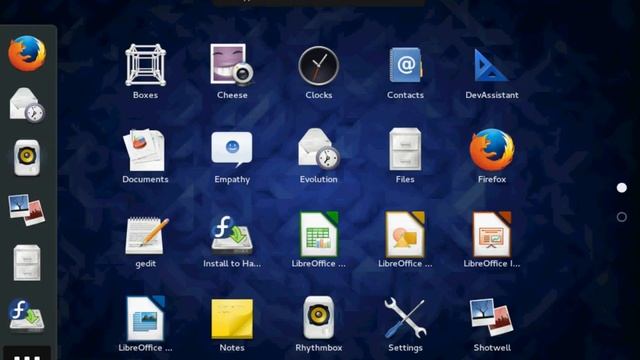Open the gedit text editor
The height and width of the screenshot is (360, 640).
point(146,235)
